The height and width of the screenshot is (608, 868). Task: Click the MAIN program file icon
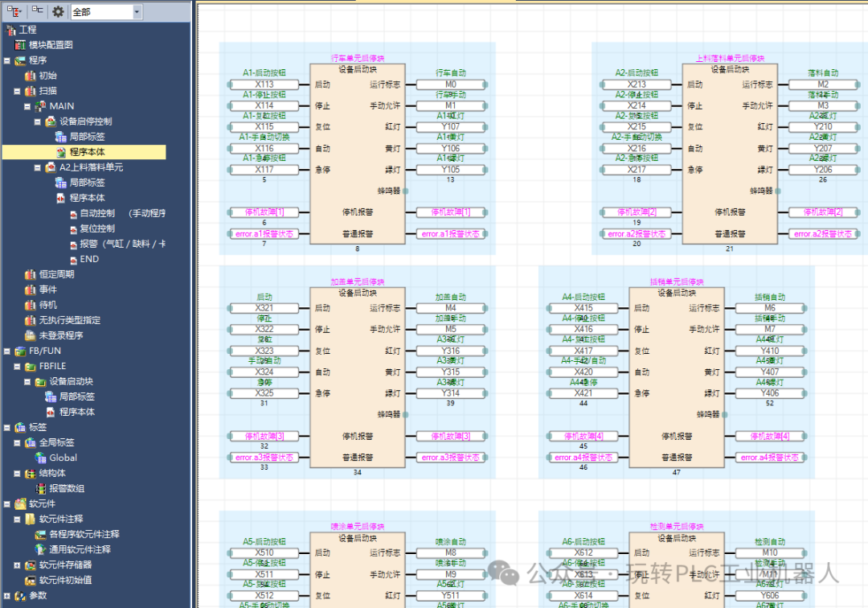tap(40, 106)
